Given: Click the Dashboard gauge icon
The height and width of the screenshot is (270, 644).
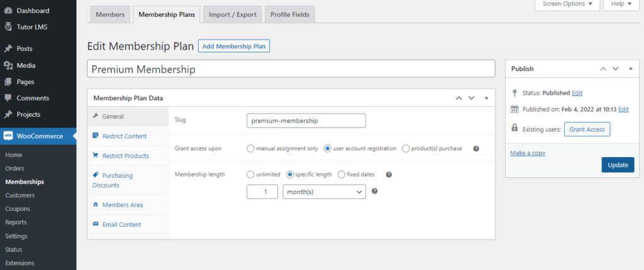Looking at the screenshot, I should click(x=8, y=11).
